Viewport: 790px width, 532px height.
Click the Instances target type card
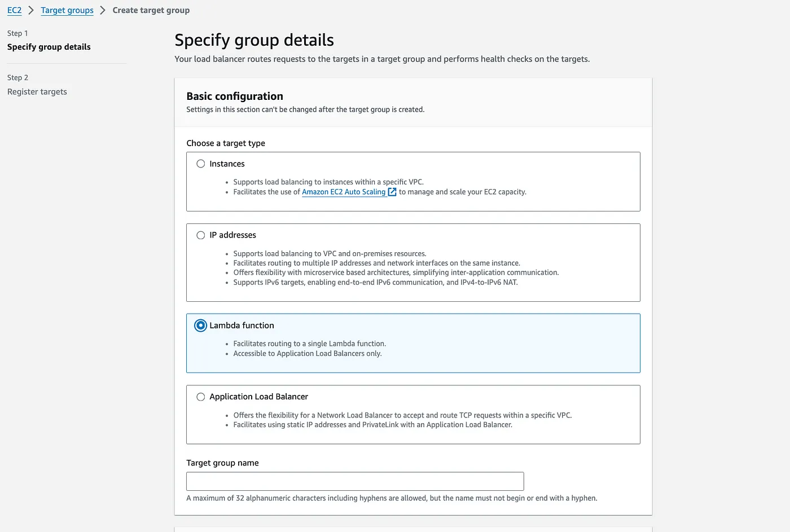point(413,182)
